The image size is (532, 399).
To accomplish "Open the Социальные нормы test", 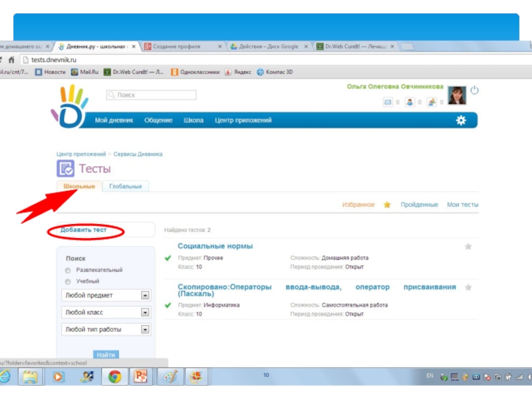I will pyautogui.click(x=215, y=246).
